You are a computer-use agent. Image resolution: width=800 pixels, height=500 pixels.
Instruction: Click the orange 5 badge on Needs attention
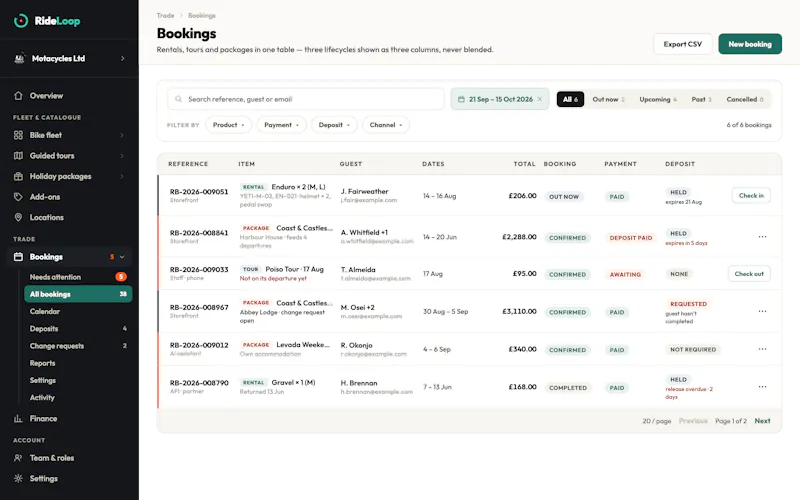[x=121, y=277]
